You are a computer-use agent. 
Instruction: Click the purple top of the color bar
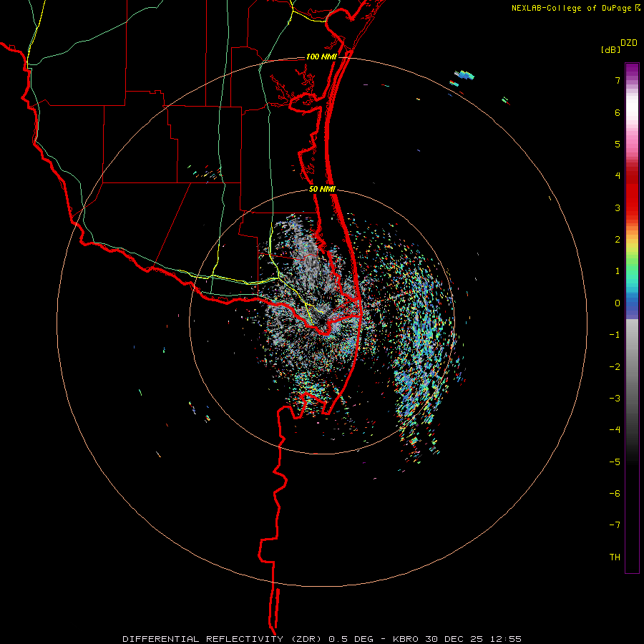[x=632, y=70]
